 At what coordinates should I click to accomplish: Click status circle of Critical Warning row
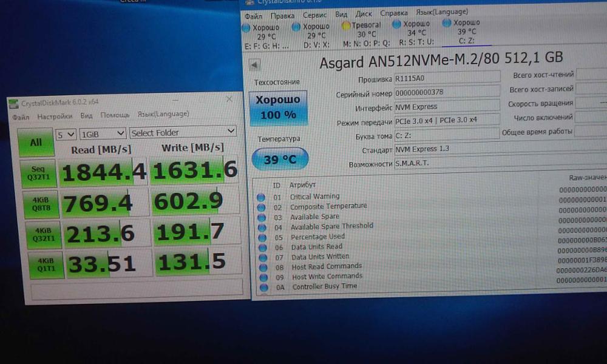click(x=261, y=197)
